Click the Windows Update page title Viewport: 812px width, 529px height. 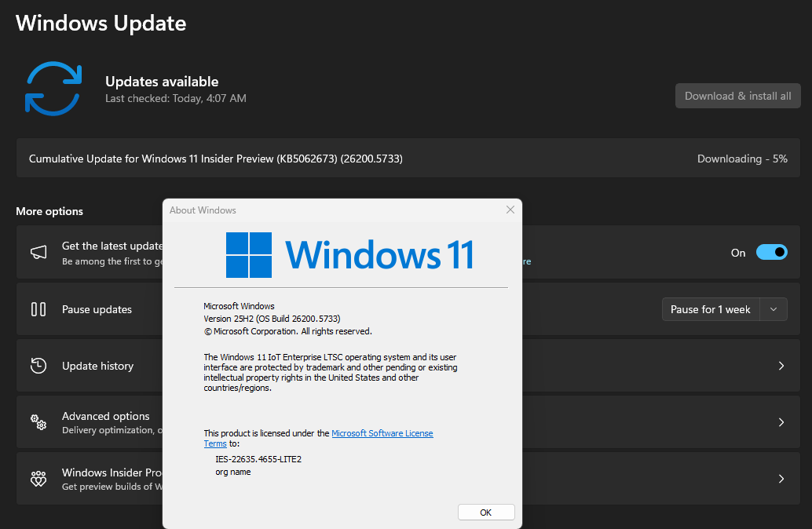tap(101, 24)
